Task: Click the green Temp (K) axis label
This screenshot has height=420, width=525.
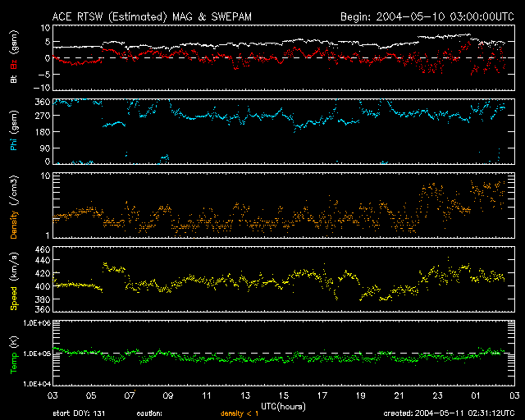Action: point(14,355)
